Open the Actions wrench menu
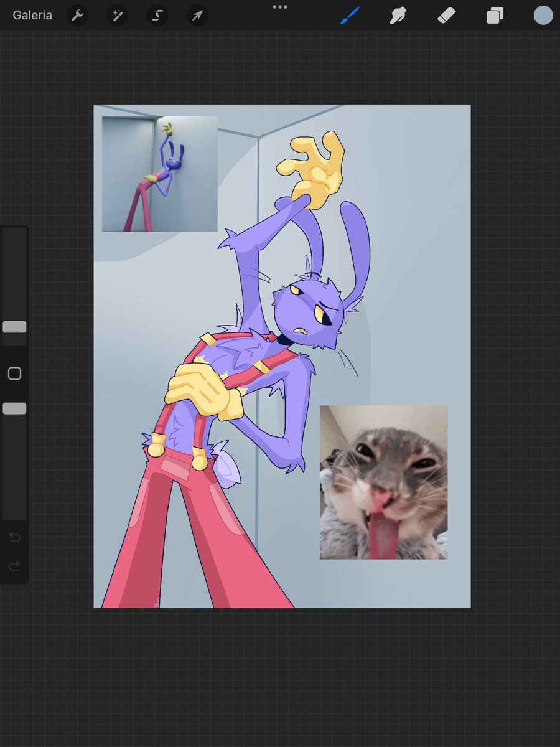 (x=77, y=16)
